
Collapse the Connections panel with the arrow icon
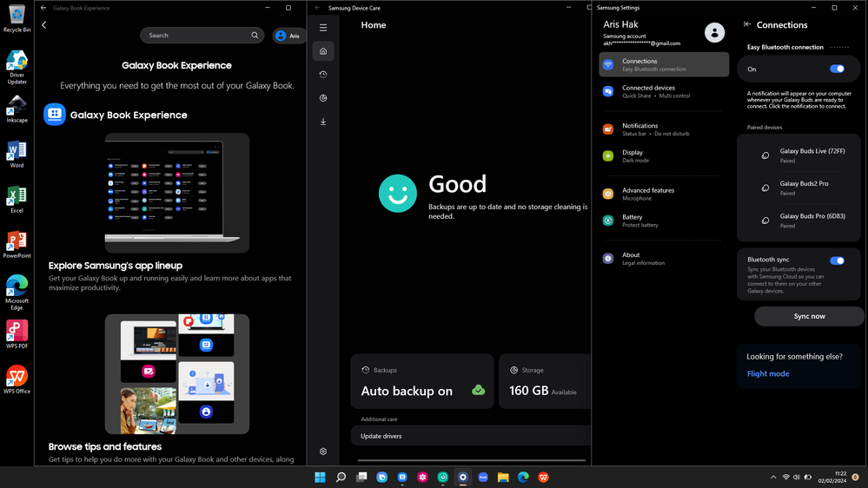747,24
